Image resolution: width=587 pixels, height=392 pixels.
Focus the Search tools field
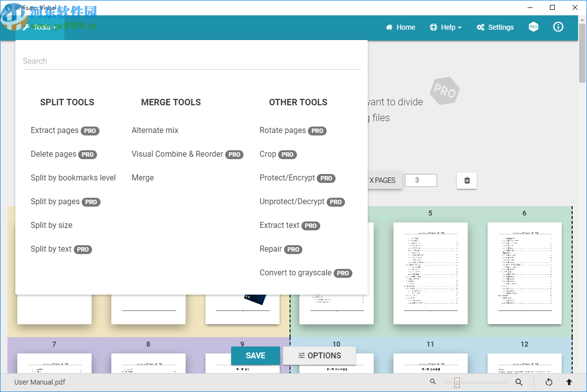192,61
